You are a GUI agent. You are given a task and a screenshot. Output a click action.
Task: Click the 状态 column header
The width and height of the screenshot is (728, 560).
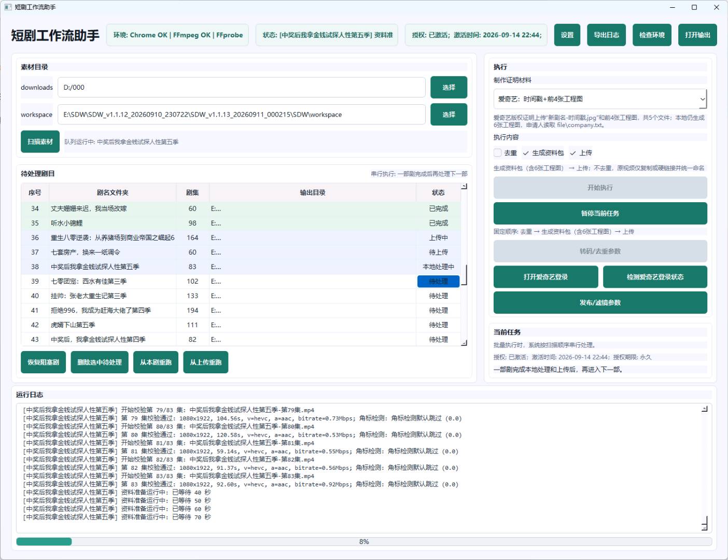pyautogui.click(x=438, y=192)
